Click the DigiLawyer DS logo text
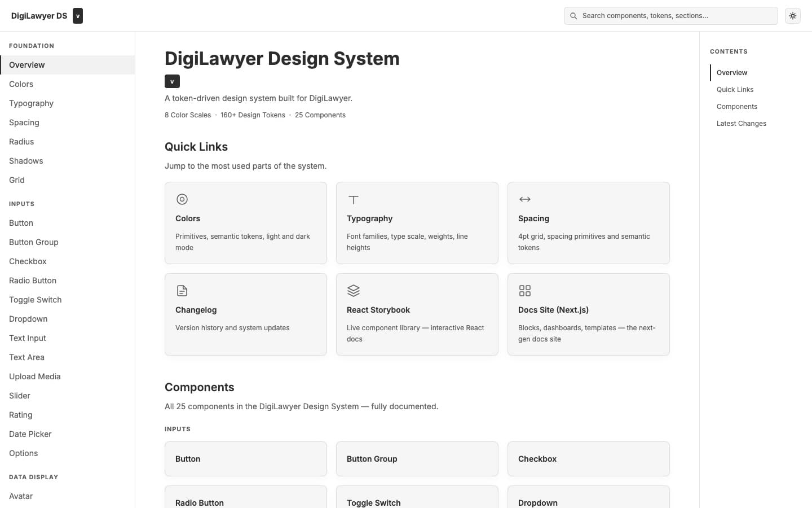Screen dimensions: 812x508 [x=39, y=16]
